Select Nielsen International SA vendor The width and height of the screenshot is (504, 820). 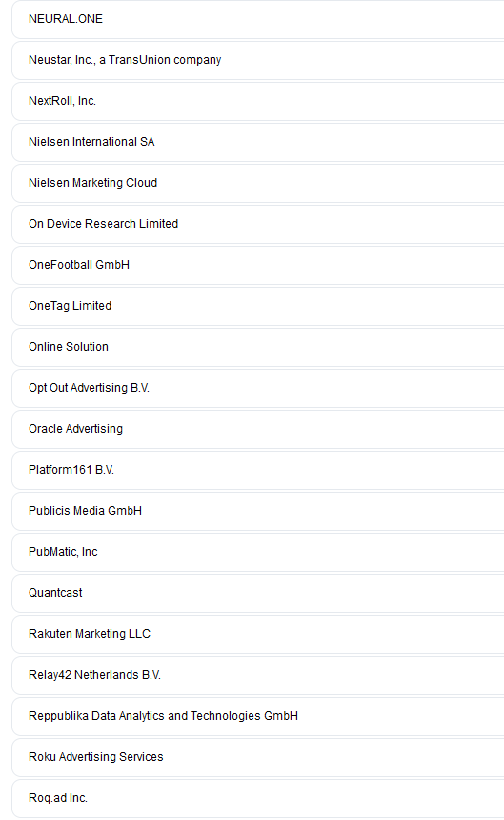click(258, 142)
